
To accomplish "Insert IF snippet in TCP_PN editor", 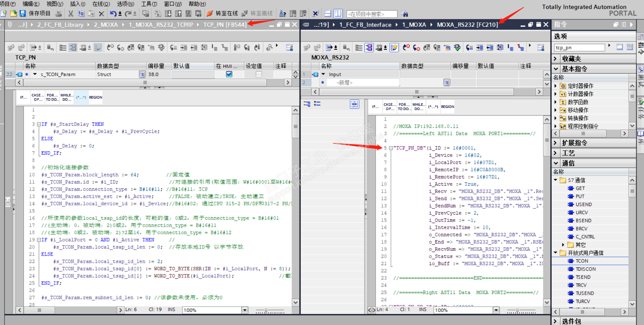I will pyautogui.click(x=23, y=98).
